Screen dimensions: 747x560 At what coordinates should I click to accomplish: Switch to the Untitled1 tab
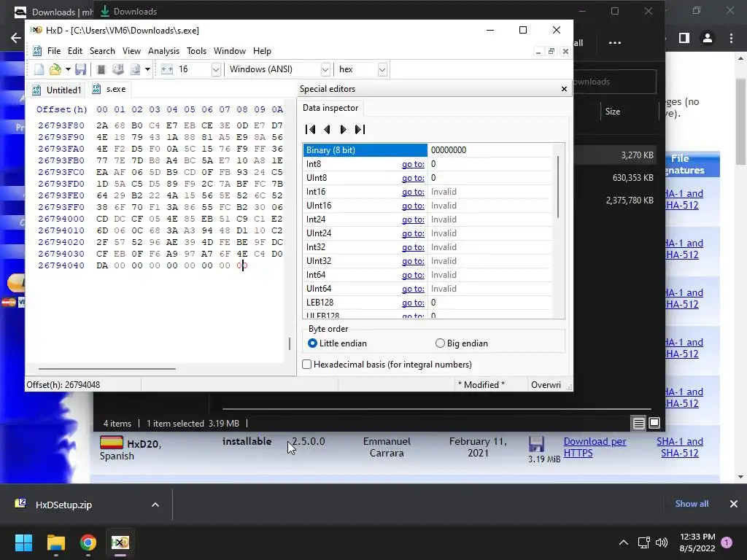click(57, 90)
